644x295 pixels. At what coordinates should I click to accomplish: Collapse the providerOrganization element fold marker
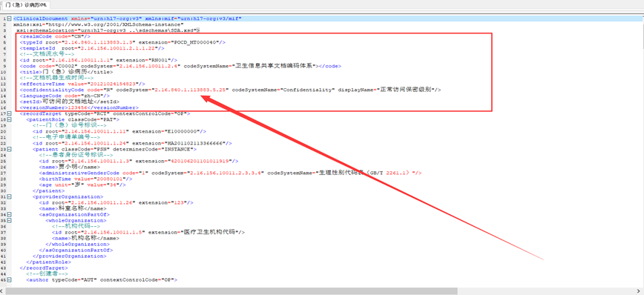click(9, 197)
